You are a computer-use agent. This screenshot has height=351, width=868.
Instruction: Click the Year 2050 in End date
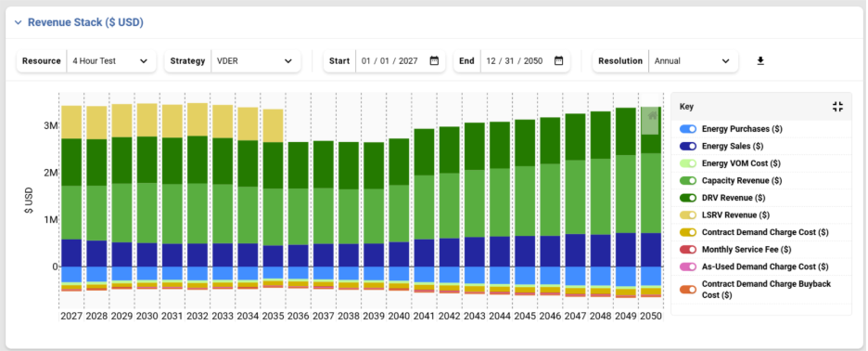[533, 61]
